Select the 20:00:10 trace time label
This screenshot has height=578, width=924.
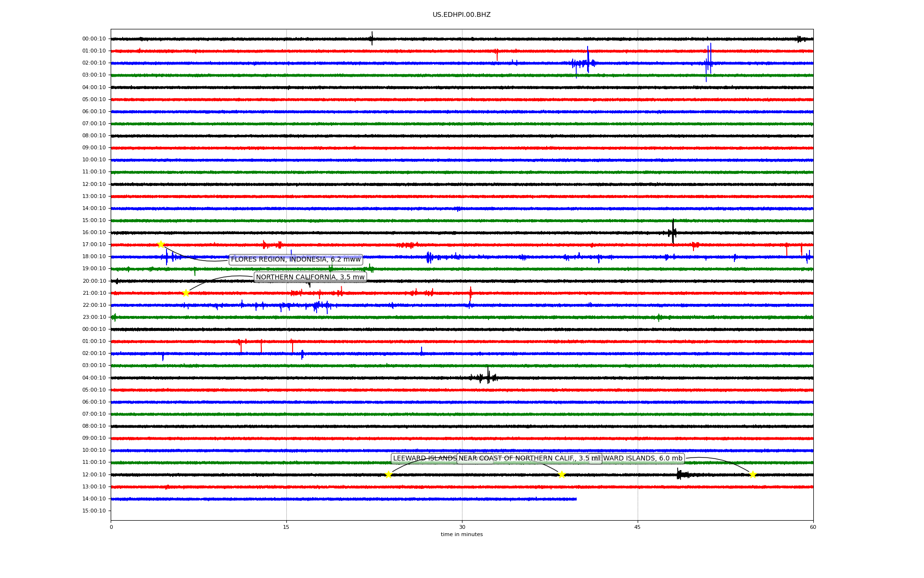(x=94, y=281)
